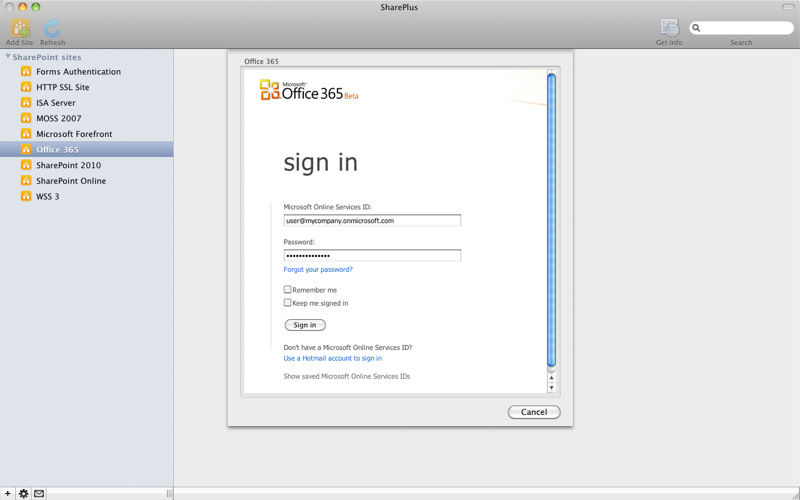Click the magnifier icon in search box
The image size is (800, 500).
(696, 28)
